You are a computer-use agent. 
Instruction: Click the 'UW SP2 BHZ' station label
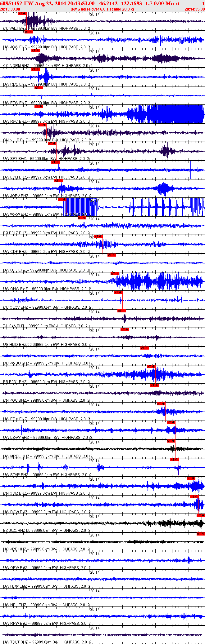coord(15,159)
